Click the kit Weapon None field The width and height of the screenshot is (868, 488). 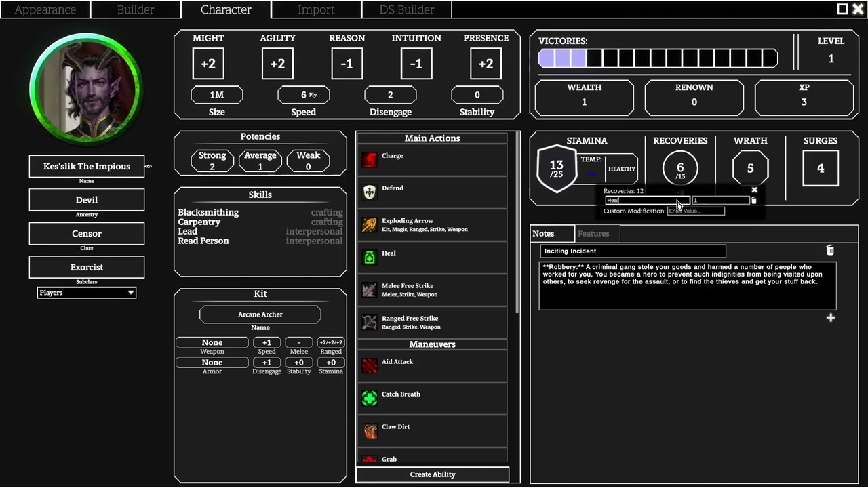pyautogui.click(x=212, y=342)
